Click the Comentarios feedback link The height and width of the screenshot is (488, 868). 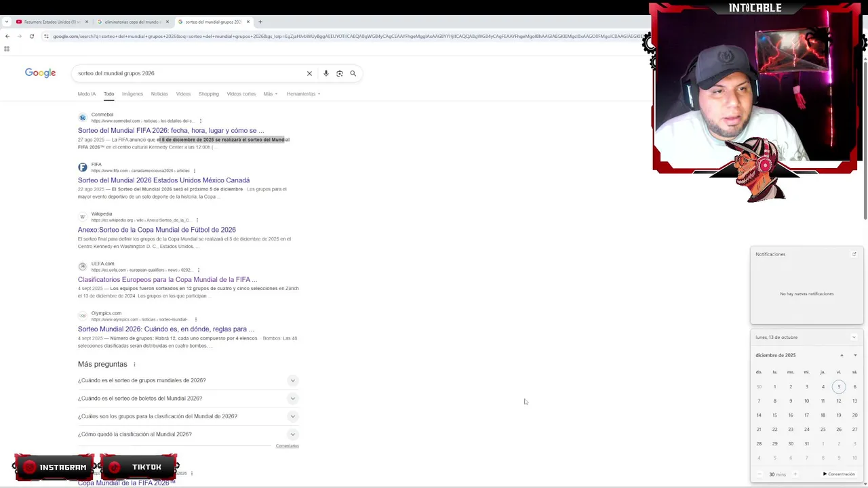(x=288, y=446)
